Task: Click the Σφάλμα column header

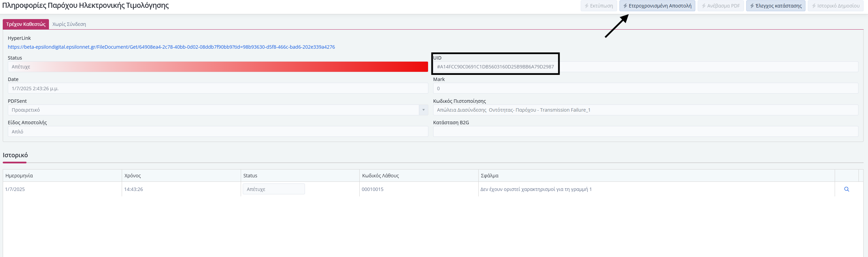Action: tap(657, 176)
